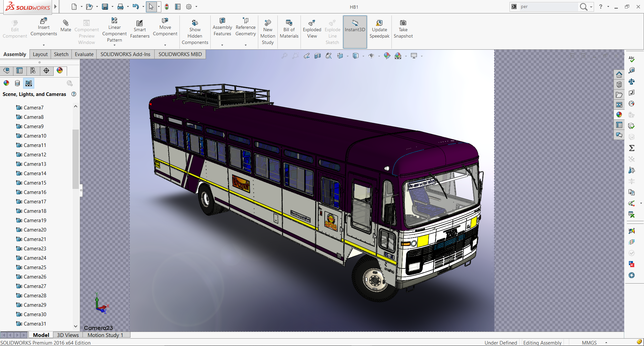644x346 pixels.
Task: Toggle View Scene, Lights, and Cameras button
Action: click(29, 83)
